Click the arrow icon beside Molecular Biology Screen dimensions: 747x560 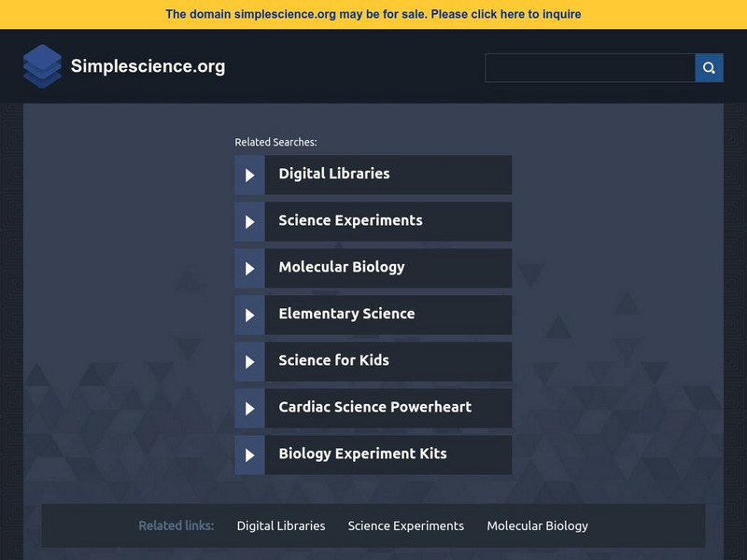pyautogui.click(x=249, y=269)
